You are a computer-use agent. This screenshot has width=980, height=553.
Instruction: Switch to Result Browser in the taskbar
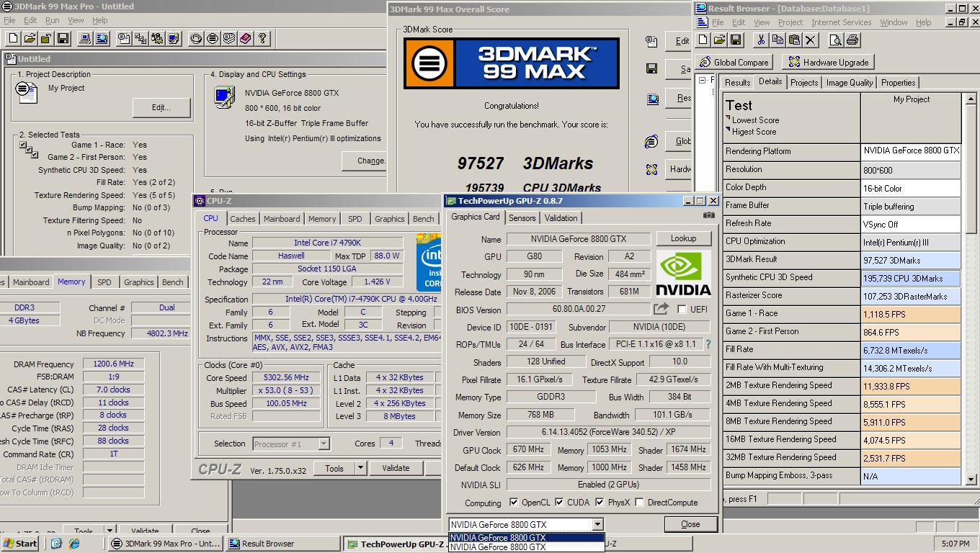click(282, 544)
